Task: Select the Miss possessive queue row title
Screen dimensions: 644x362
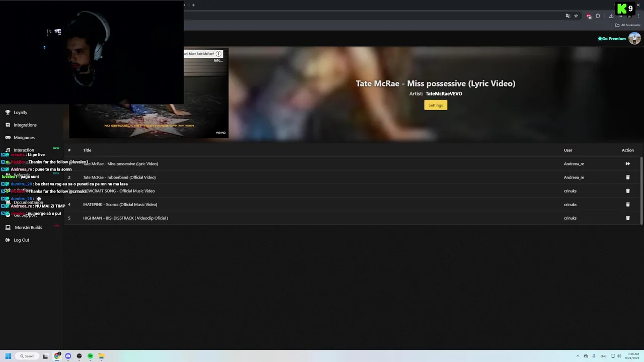Action: 121,163
